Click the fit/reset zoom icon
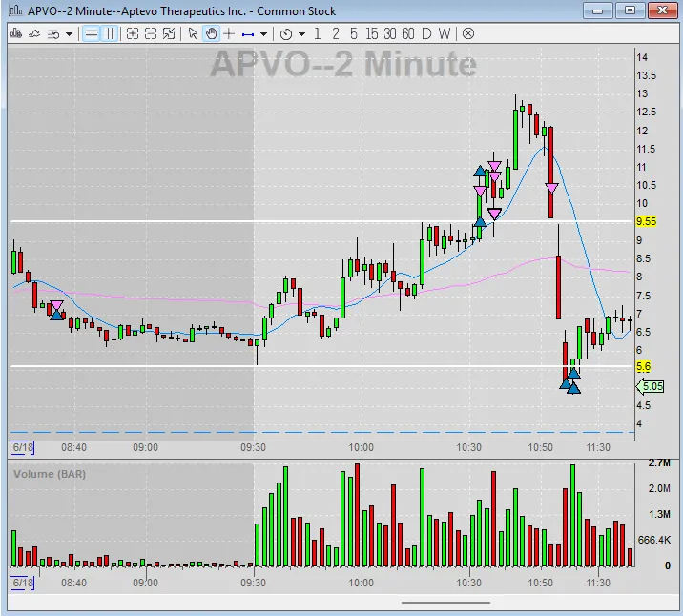Viewport: 683px width, 616px height. (169, 33)
